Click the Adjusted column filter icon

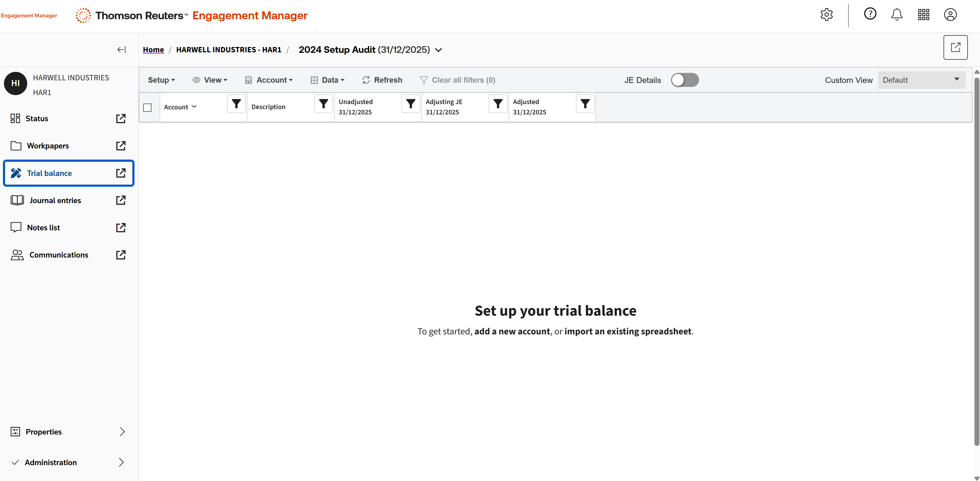click(x=585, y=104)
